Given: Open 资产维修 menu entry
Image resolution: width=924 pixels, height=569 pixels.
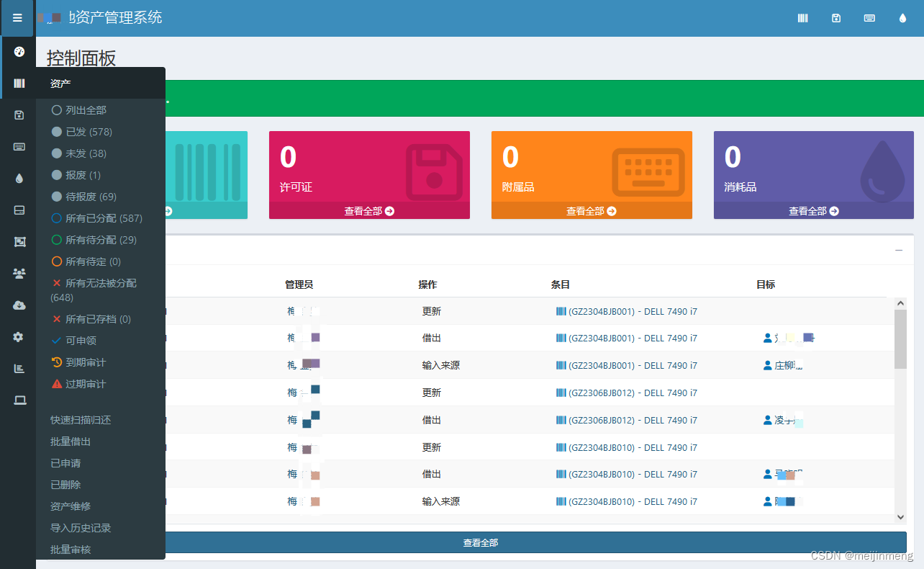Looking at the screenshot, I should coord(71,506).
